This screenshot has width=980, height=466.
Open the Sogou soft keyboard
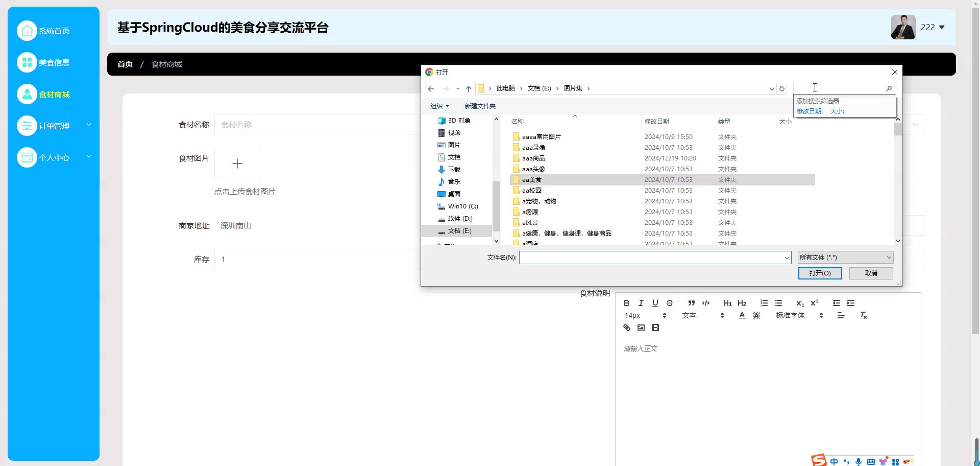pos(871,462)
